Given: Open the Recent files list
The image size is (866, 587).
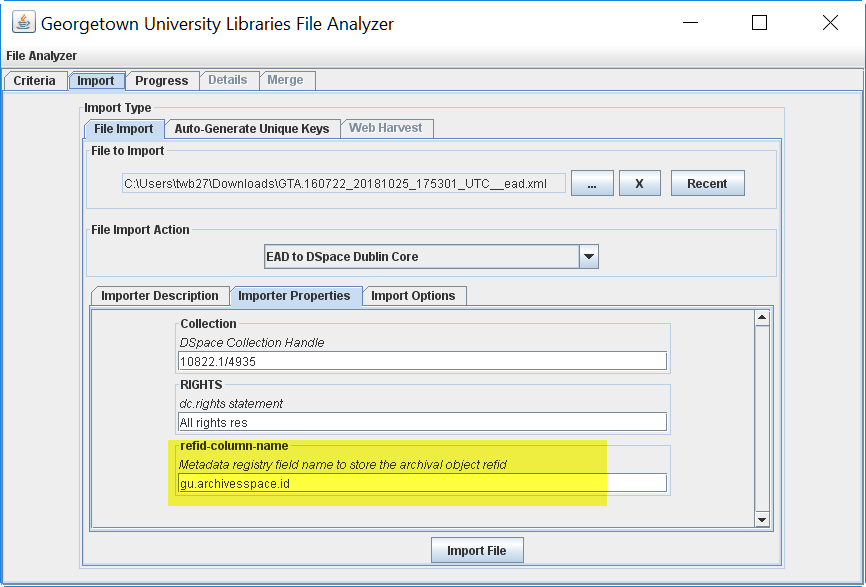Looking at the screenshot, I should tap(707, 182).
